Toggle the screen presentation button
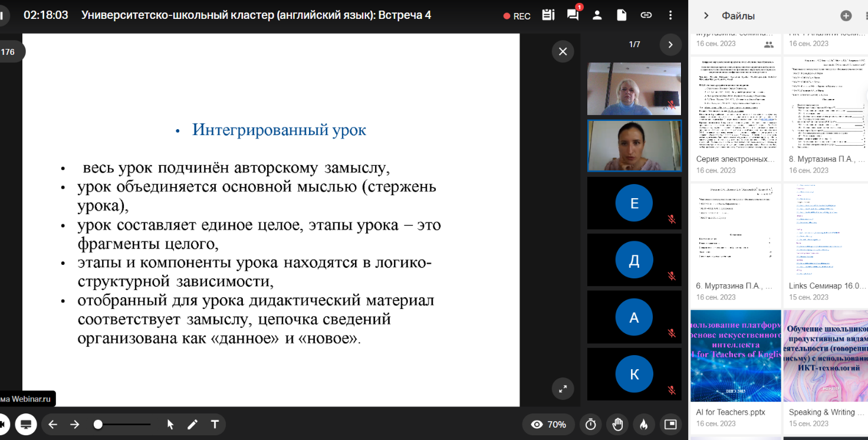The image size is (868, 440). 26,424
